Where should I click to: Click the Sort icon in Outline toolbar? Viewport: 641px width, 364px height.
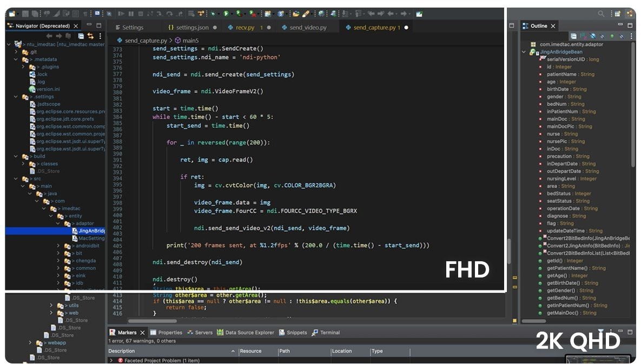(x=583, y=36)
